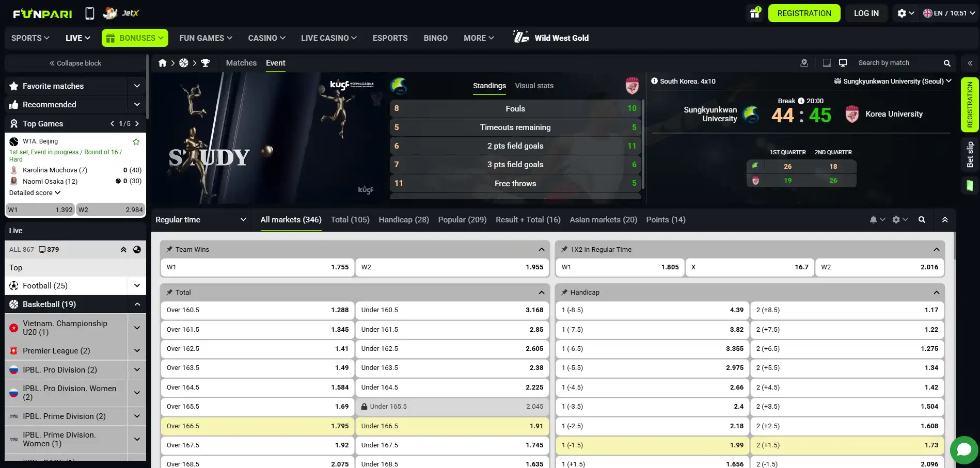Click the Search by match field
Screen dimensions: 980x468
[x=897, y=63]
